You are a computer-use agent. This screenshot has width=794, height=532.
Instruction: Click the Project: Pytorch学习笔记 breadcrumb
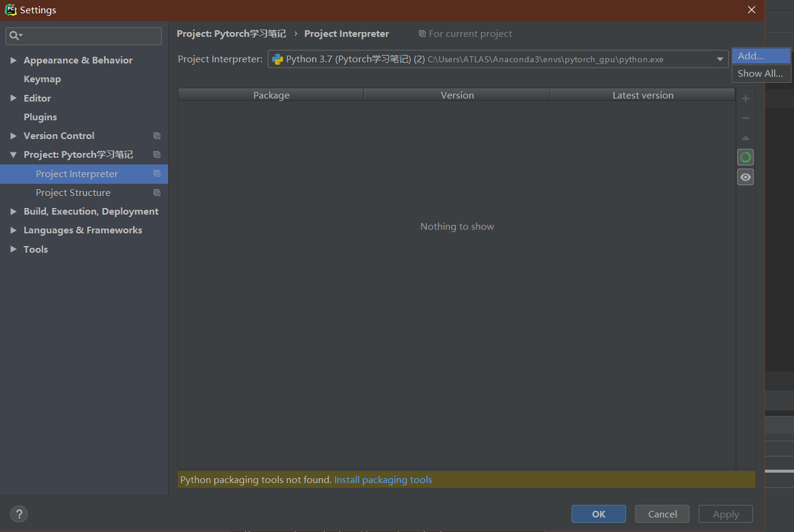tap(231, 34)
